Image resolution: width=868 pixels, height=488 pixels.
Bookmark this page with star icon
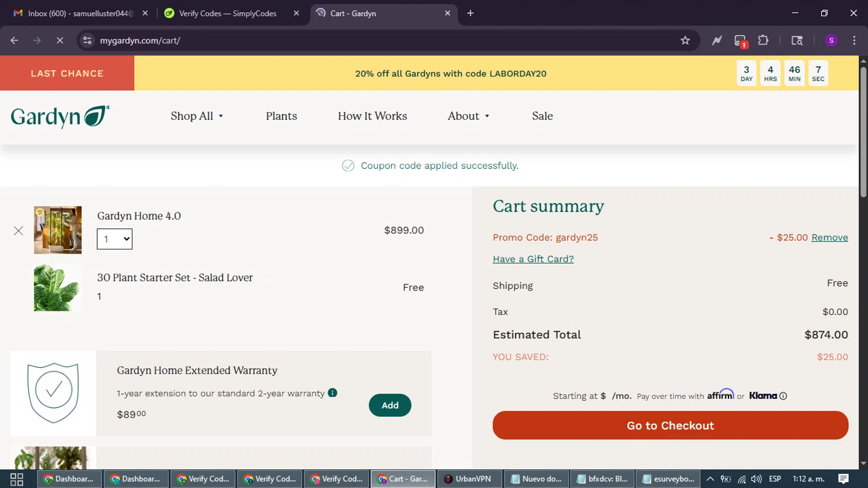pos(685,41)
